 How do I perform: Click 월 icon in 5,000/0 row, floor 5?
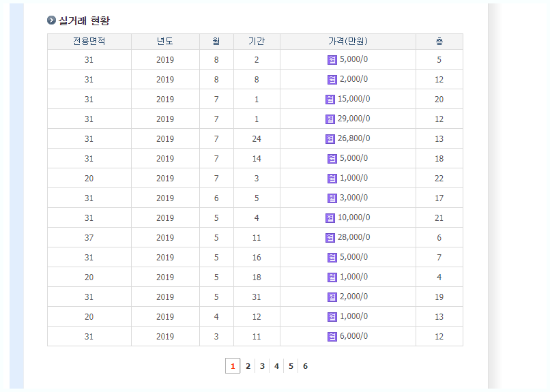(x=332, y=60)
